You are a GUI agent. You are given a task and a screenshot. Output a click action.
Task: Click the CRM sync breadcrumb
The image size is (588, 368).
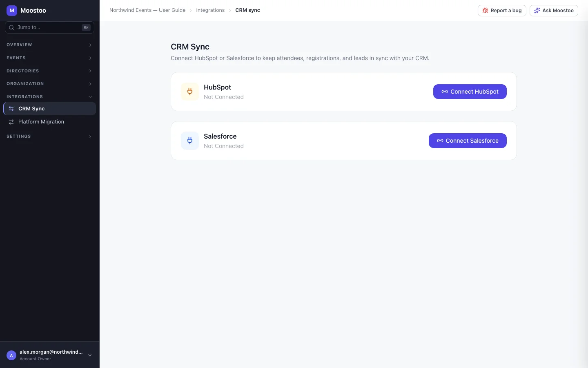(247, 10)
